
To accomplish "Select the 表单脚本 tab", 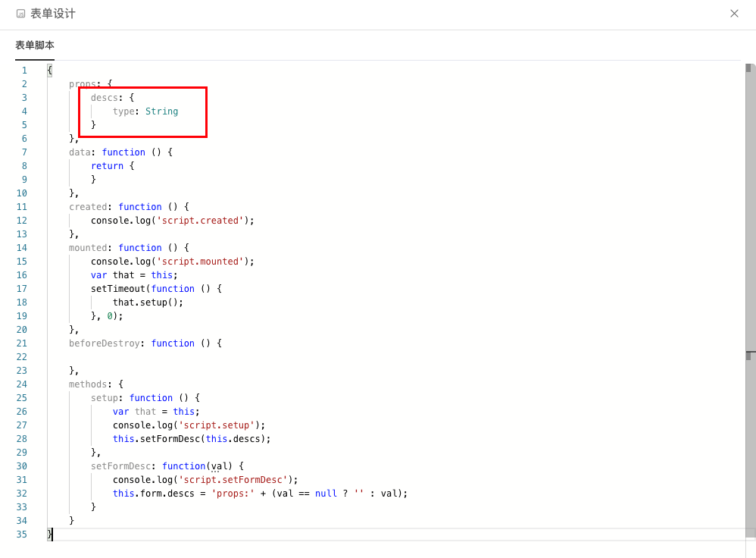I will coord(34,45).
